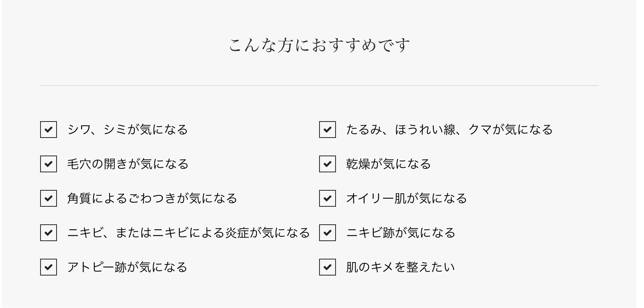Click the ニキビによる炎症が気になる label text
This screenshot has width=644, height=308.
point(188,233)
